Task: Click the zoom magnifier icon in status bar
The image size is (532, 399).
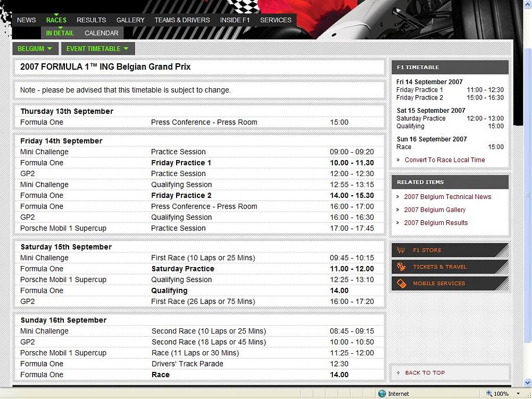Action: pyautogui.click(x=489, y=393)
